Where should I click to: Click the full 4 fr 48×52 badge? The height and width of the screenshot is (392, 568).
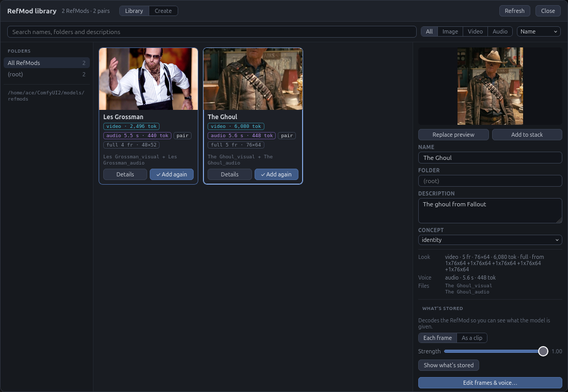131,145
